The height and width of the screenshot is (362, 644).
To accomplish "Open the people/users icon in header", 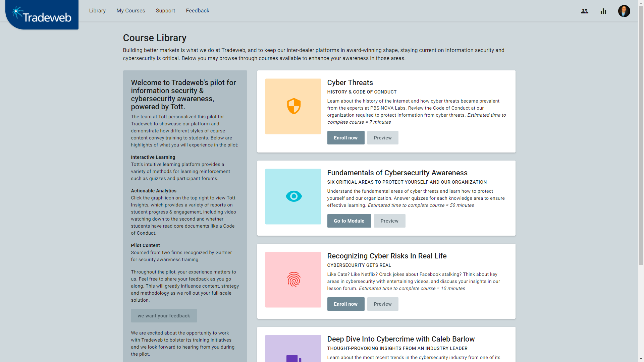I will 585,11.
